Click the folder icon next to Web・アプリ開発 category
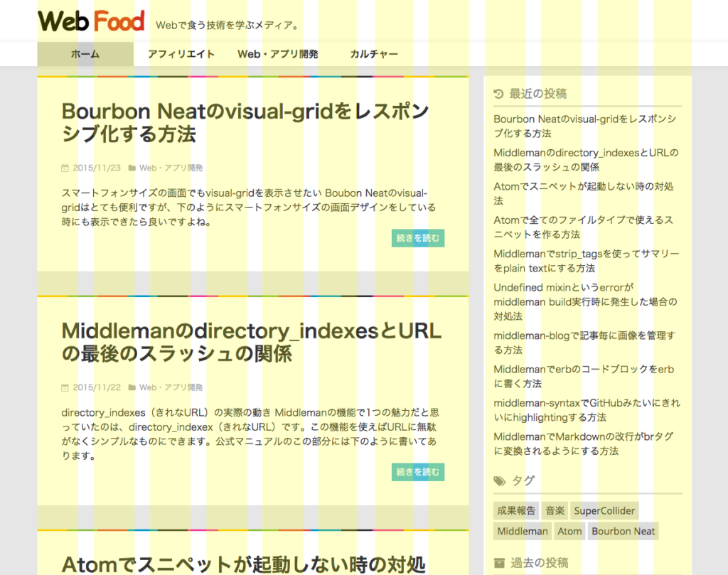Screen dimensions: 728x575 (132, 168)
